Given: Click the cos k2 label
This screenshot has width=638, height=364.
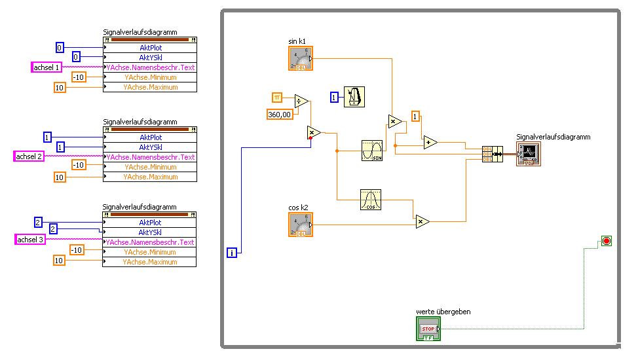Looking at the screenshot, I should [298, 208].
